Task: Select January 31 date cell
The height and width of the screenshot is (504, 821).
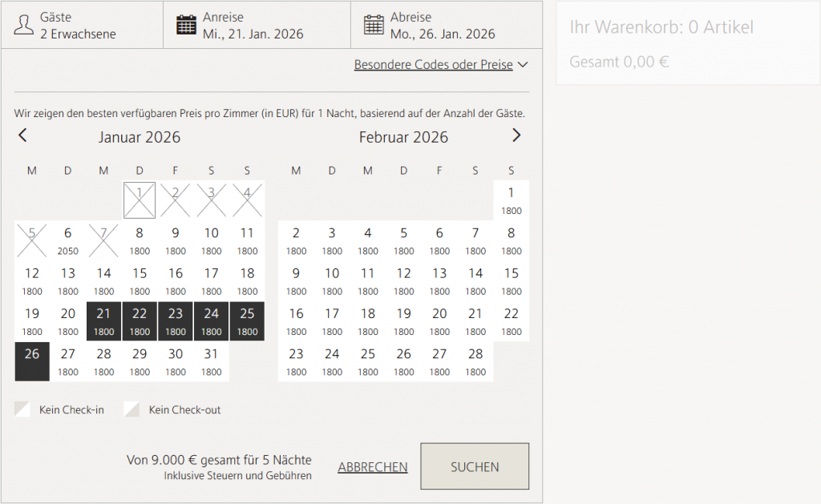Action: [212, 361]
